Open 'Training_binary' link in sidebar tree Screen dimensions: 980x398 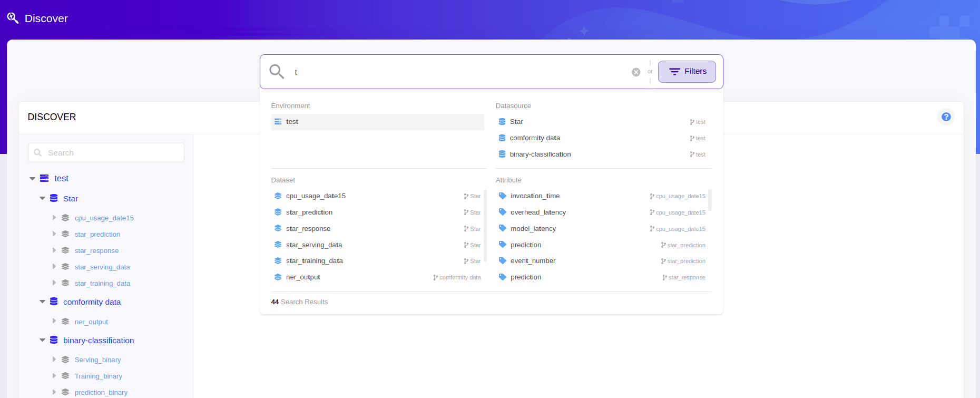coord(99,376)
